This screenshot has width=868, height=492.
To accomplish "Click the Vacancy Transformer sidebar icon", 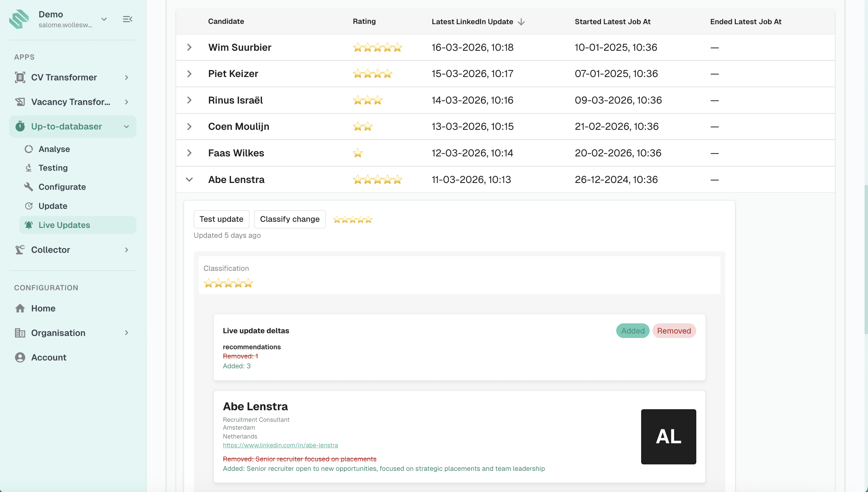I will pyautogui.click(x=20, y=102).
